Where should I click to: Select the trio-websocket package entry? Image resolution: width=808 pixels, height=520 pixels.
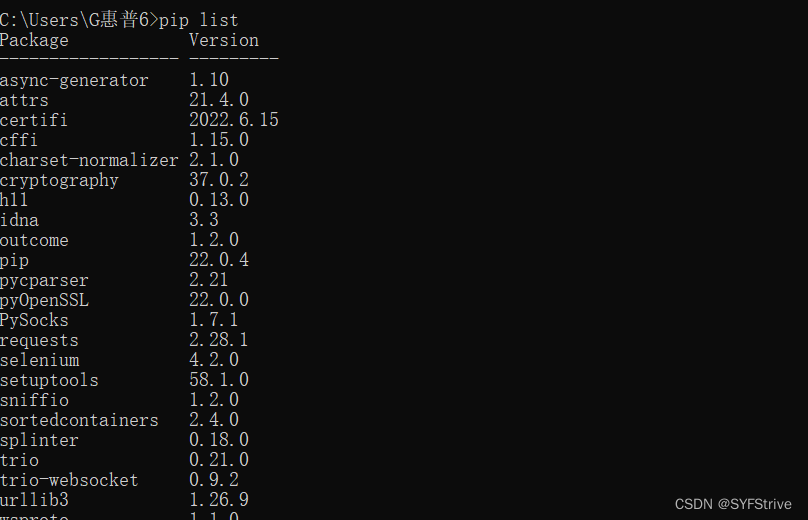69,480
